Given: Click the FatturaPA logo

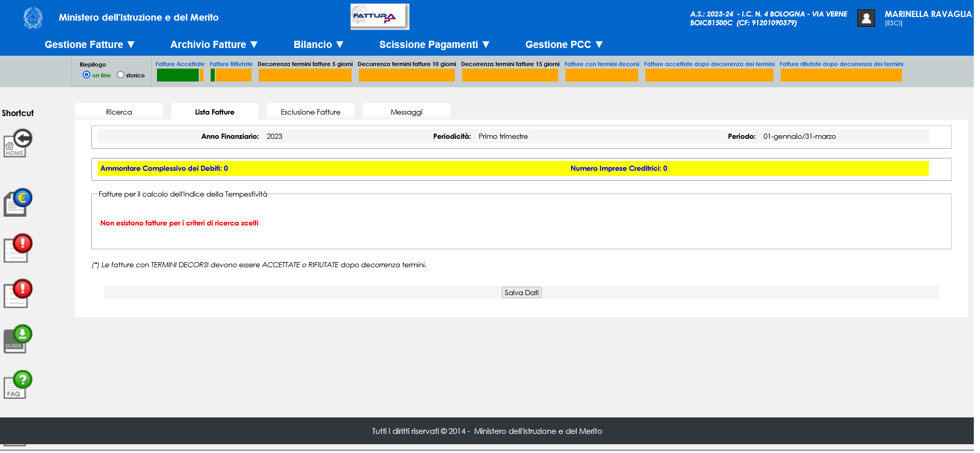Looking at the screenshot, I should point(380,17).
